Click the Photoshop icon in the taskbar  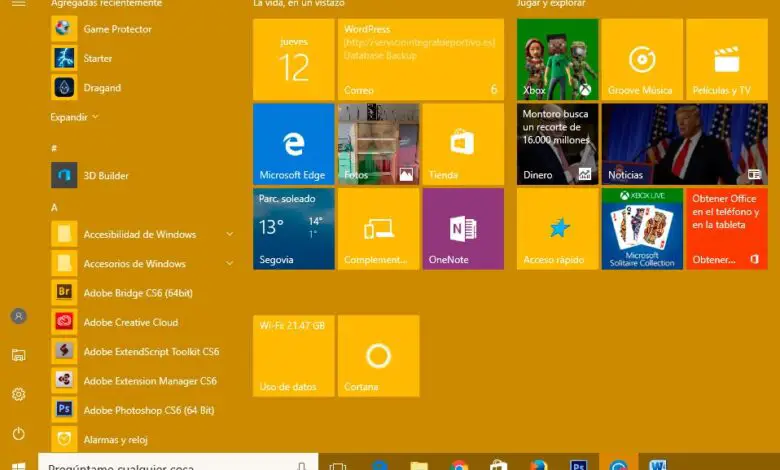coord(579,465)
